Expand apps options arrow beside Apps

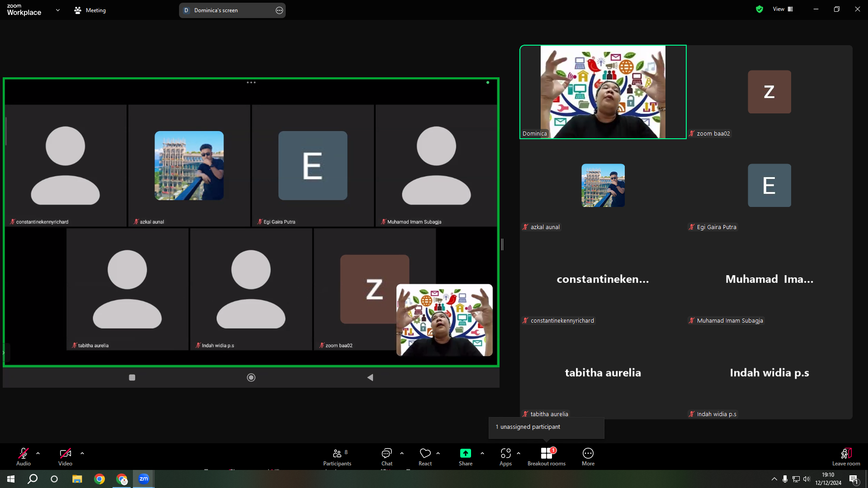(519, 453)
